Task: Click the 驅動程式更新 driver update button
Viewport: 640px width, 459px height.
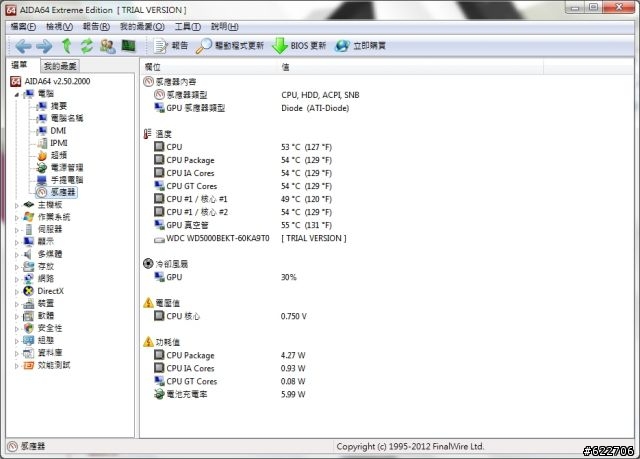Action: pyautogui.click(x=230, y=46)
